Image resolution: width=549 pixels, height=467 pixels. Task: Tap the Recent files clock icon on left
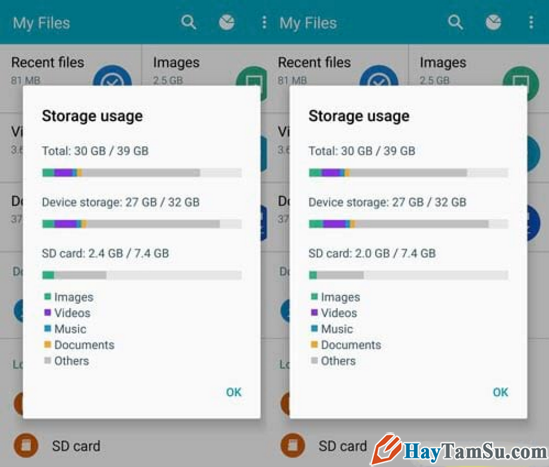pyautogui.click(x=112, y=76)
